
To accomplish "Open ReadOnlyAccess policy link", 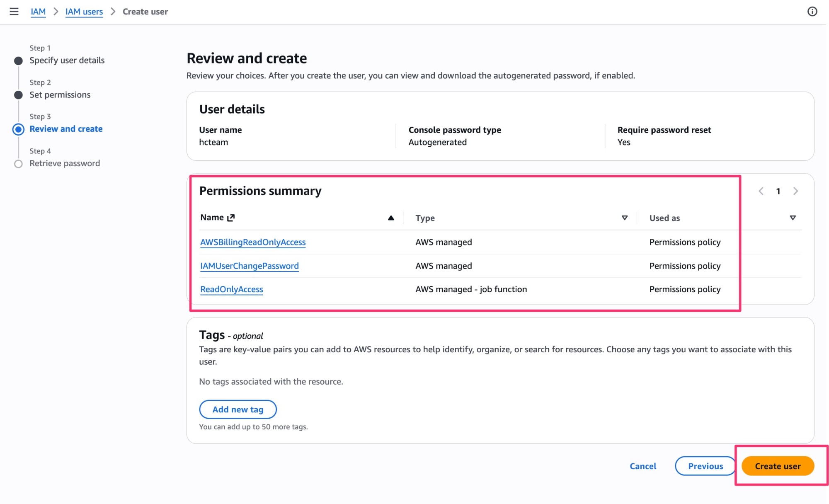I will (232, 289).
